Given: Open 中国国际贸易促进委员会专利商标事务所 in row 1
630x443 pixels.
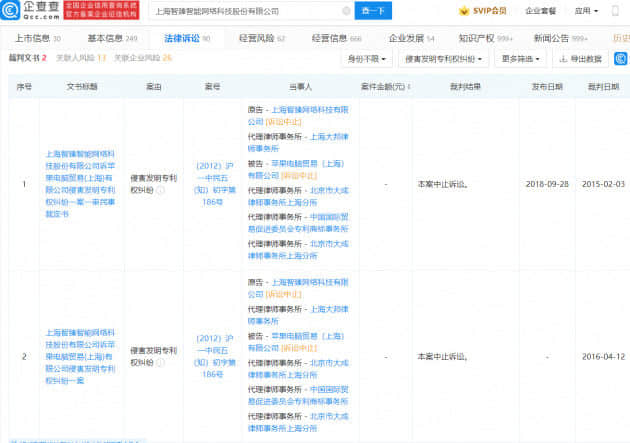Looking at the screenshot, I should (298, 223).
